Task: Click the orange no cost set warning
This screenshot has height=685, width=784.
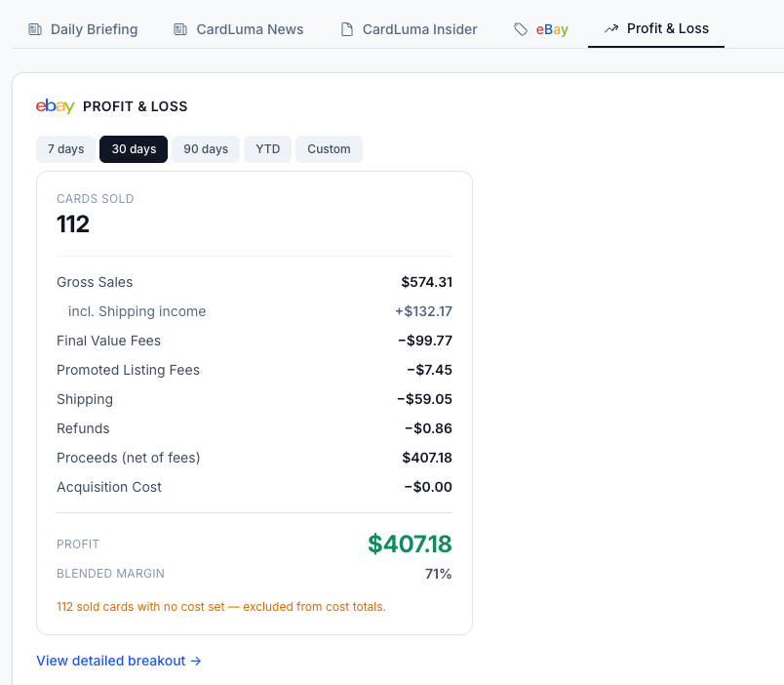Action: click(221, 607)
